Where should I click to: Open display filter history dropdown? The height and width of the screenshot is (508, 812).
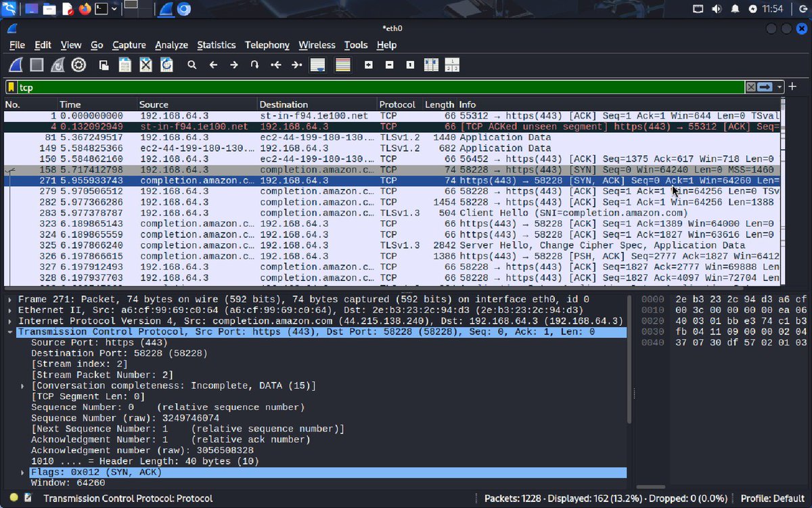(780, 87)
